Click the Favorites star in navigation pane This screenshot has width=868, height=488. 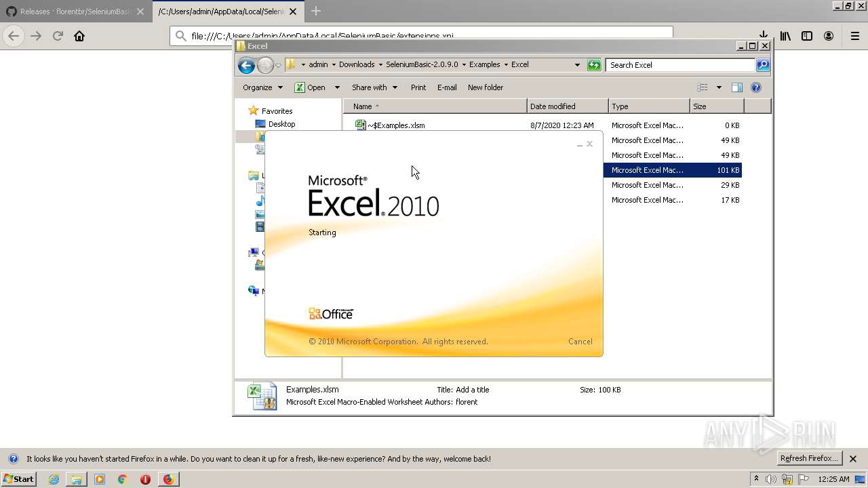(x=254, y=110)
